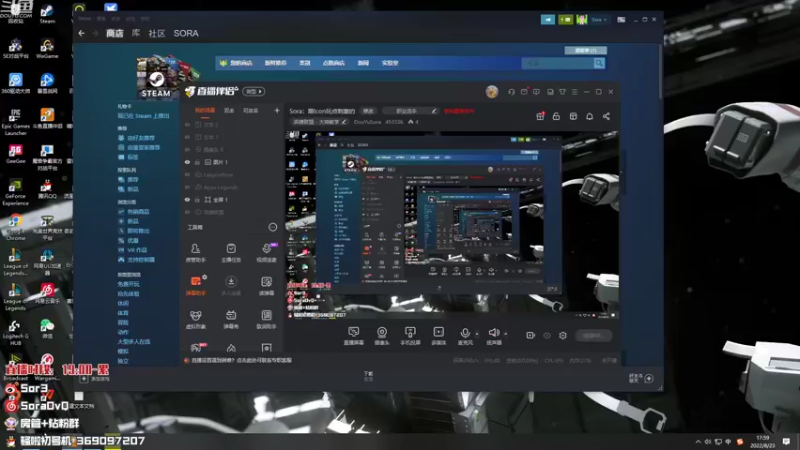Expand speaker options arrow

pos(506,334)
